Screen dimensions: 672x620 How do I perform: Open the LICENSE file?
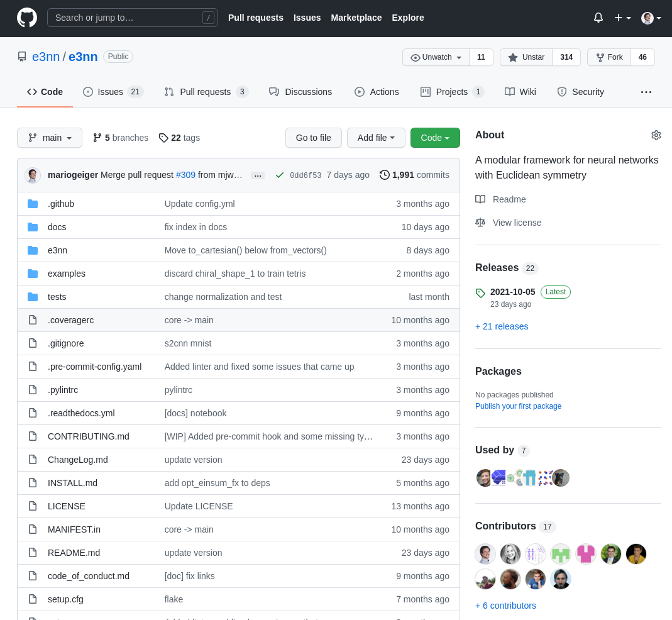click(67, 506)
